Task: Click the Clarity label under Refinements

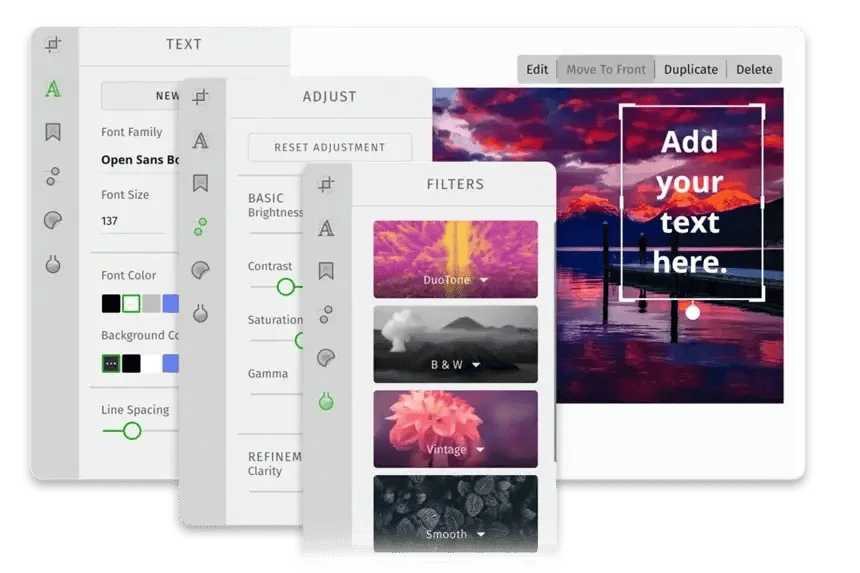Action: click(x=264, y=471)
